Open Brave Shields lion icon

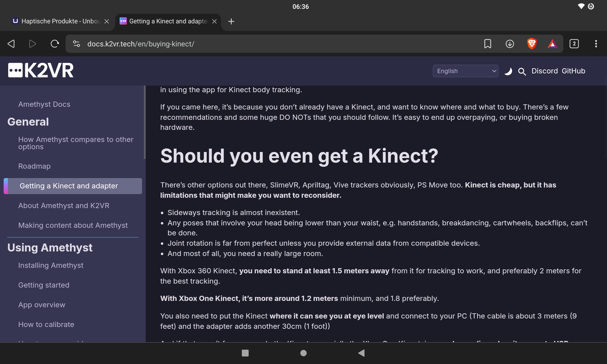point(532,44)
